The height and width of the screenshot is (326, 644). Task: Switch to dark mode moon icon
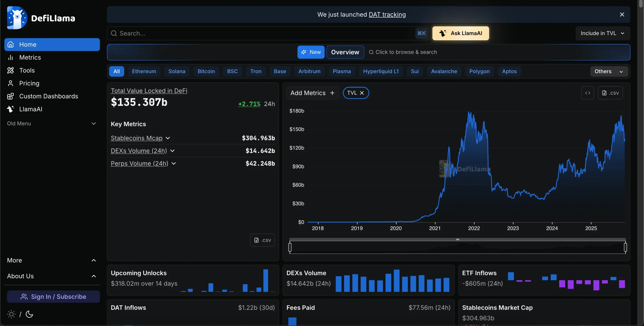click(29, 314)
